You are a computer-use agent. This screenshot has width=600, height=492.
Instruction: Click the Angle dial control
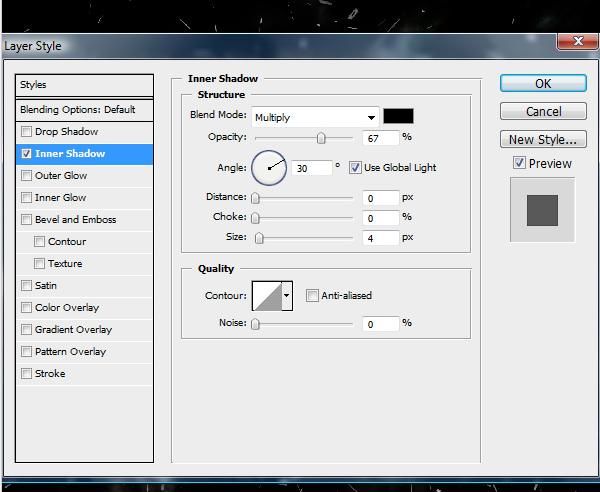click(x=269, y=168)
